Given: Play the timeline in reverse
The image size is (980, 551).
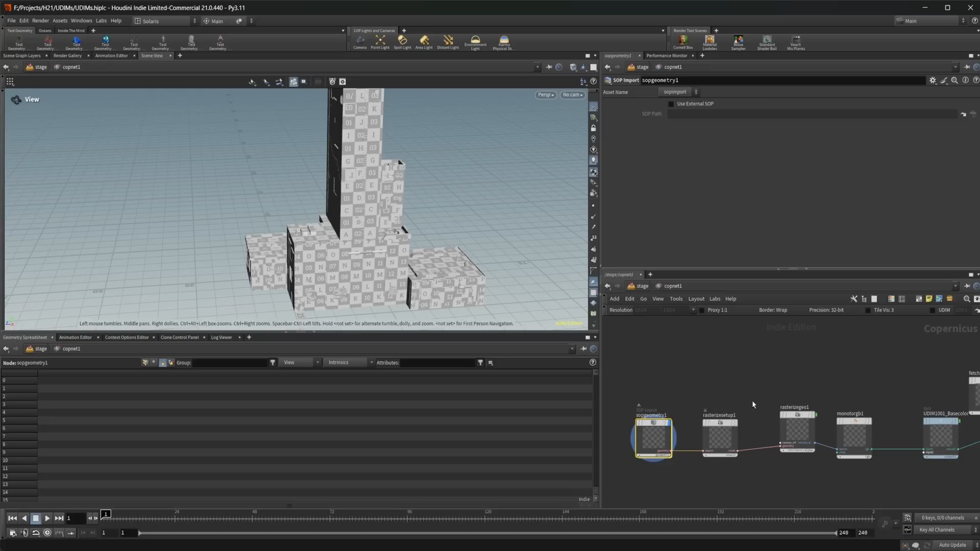Looking at the screenshot, I should pyautogui.click(x=24, y=518).
